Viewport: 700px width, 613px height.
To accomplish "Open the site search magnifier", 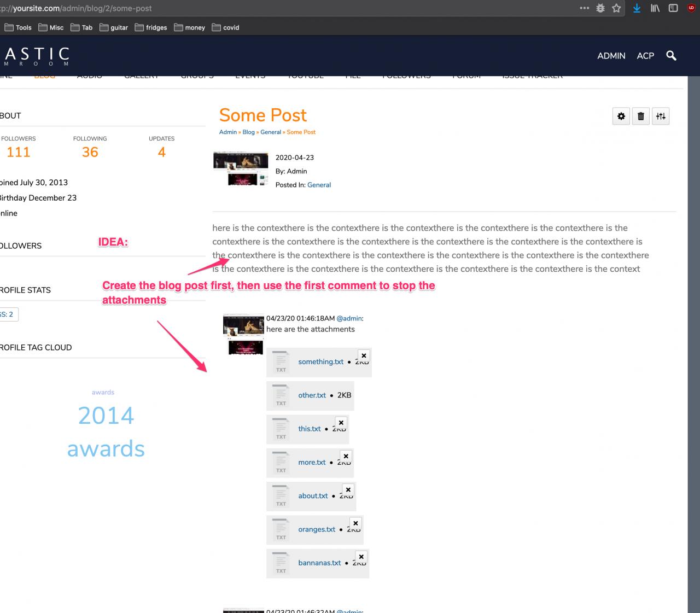I will (671, 55).
